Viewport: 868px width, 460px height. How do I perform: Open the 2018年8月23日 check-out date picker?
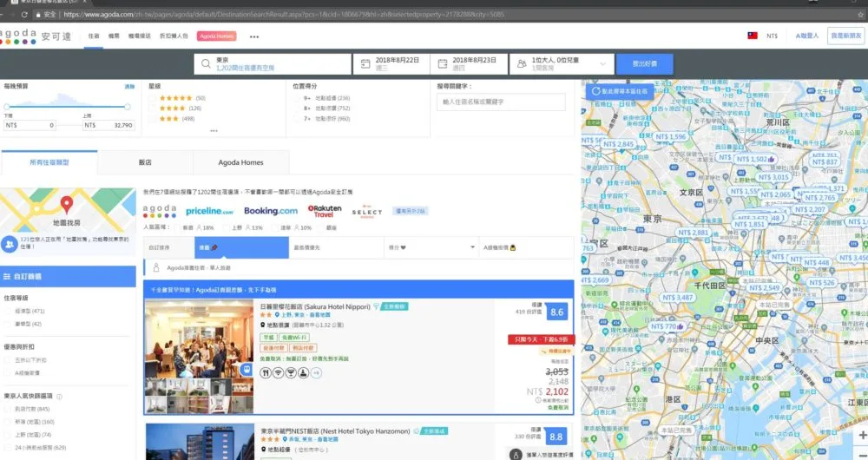tap(469, 63)
